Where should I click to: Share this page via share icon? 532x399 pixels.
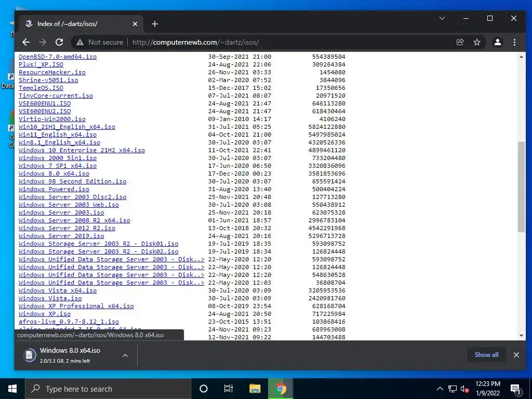460,42
